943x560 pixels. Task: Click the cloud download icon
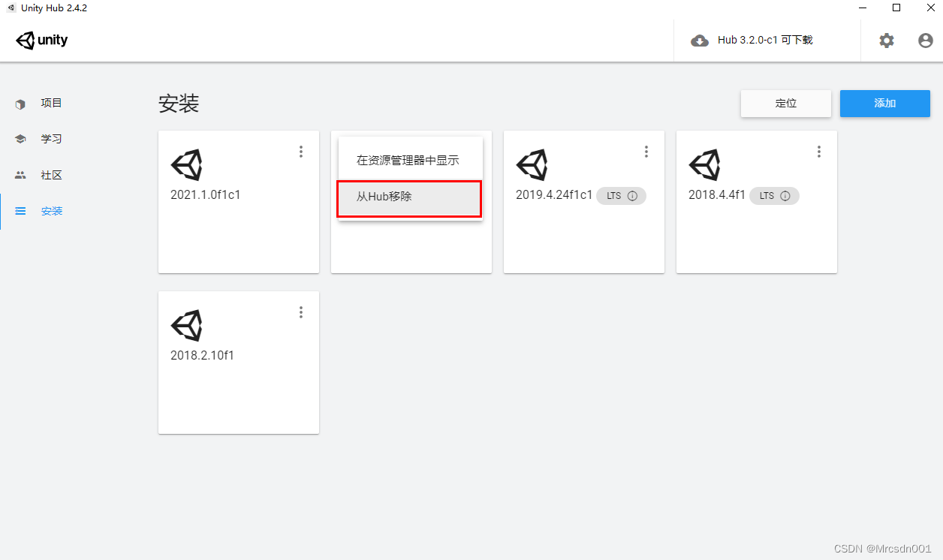[x=700, y=41]
